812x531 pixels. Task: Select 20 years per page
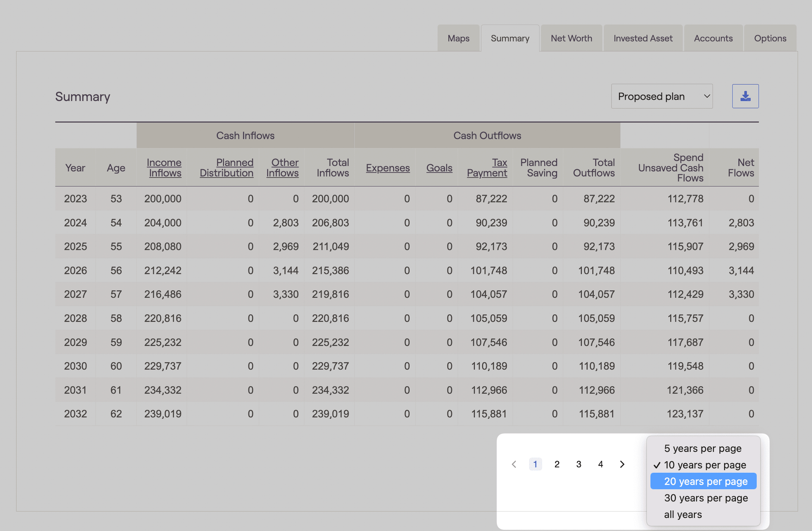point(703,481)
